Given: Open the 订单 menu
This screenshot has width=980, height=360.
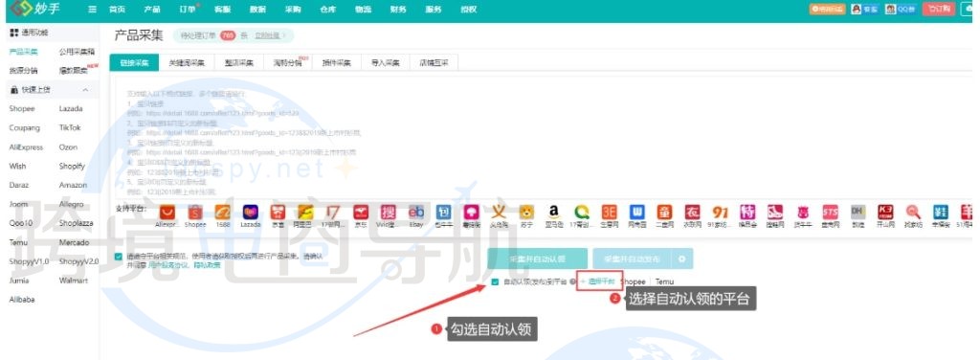Looking at the screenshot, I should (188, 10).
